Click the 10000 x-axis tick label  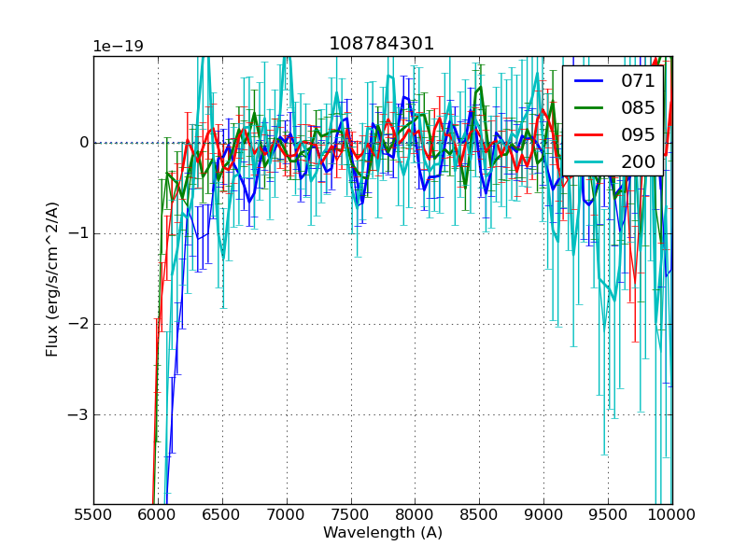tap(672, 514)
